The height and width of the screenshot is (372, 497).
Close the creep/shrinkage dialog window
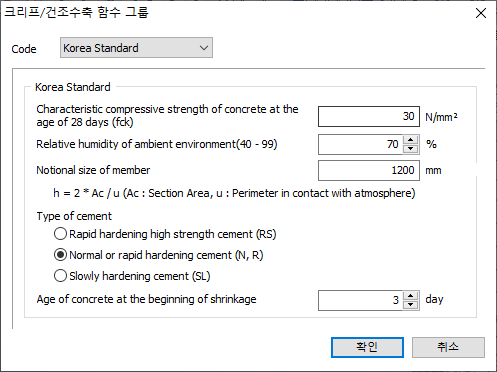pos(481,13)
